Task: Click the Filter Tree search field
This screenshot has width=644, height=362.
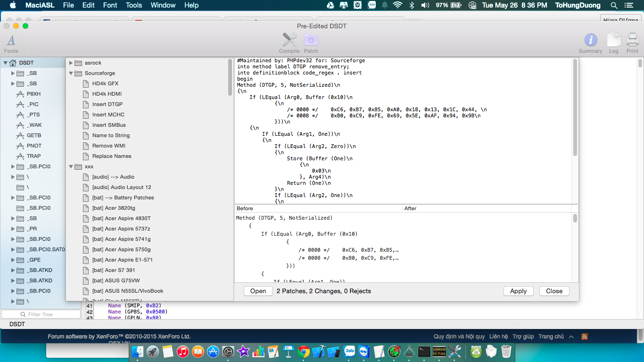Action: click(41, 314)
